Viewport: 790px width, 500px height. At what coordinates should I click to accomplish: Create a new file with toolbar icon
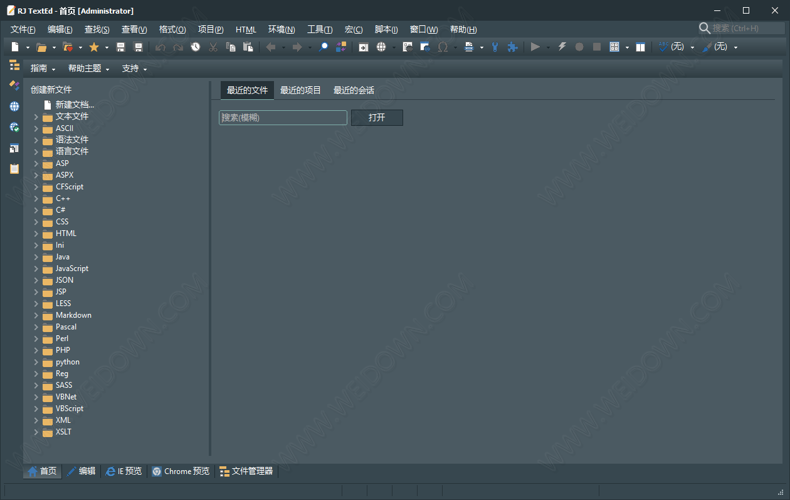click(15, 47)
